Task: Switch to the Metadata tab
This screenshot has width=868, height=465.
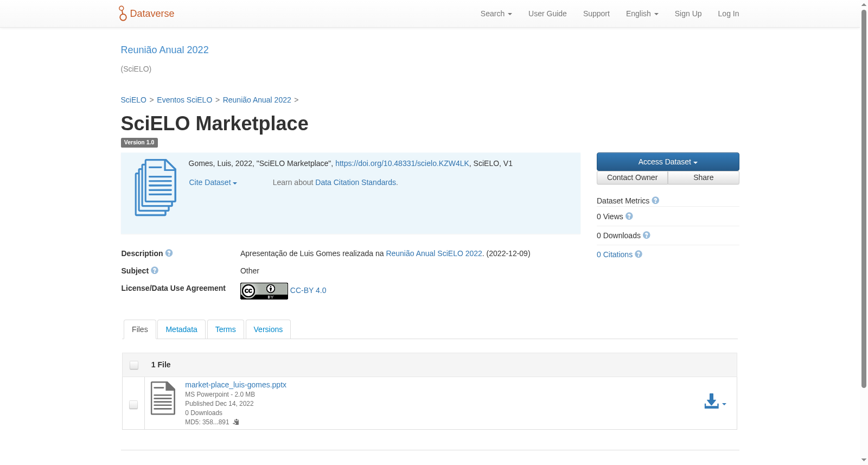Action: 181,329
